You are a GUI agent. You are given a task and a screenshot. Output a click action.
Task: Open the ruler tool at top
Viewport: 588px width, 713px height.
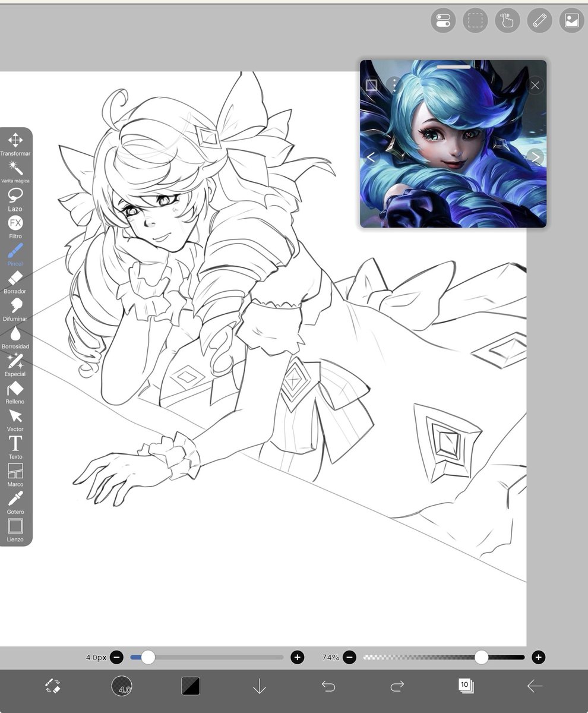pos(539,21)
